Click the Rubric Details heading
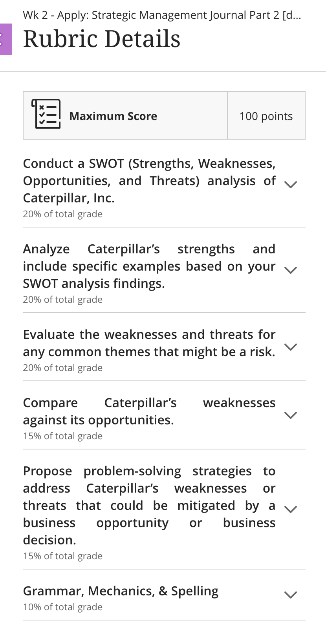The height and width of the screenshot is (644, 326). pos(102,39)
